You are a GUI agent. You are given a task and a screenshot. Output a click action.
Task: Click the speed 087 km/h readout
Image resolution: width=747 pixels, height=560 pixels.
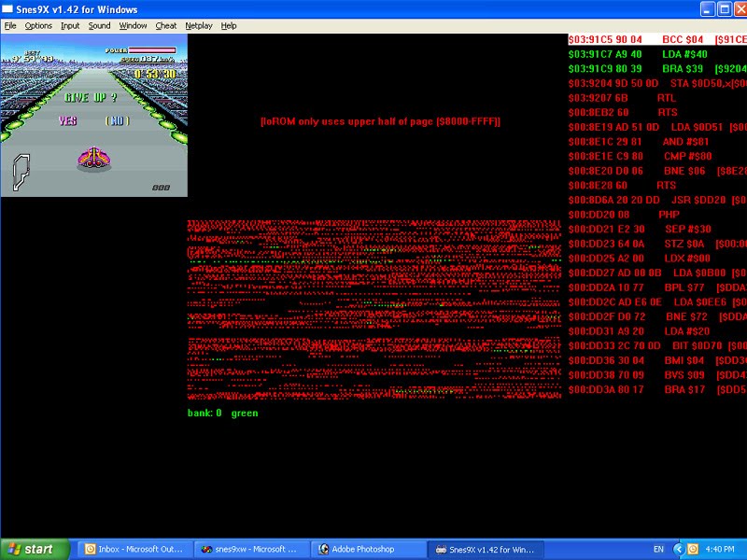point(148,59)
